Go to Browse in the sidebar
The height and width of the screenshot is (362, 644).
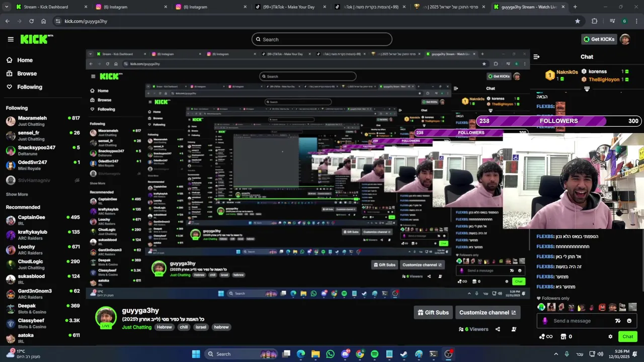21,73
